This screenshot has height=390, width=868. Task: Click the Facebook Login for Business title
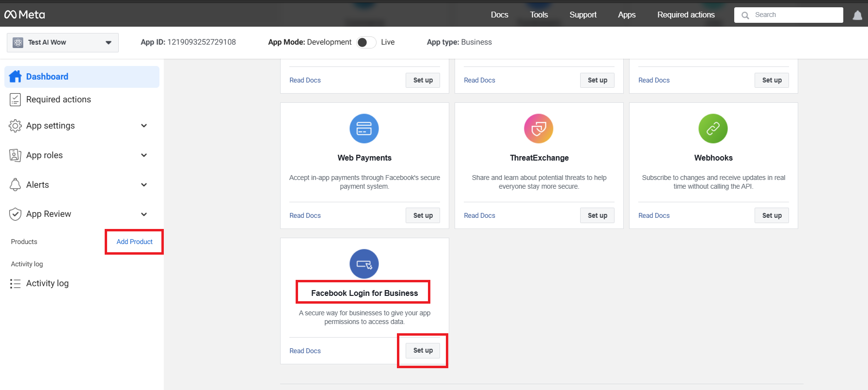click(364, 293)
